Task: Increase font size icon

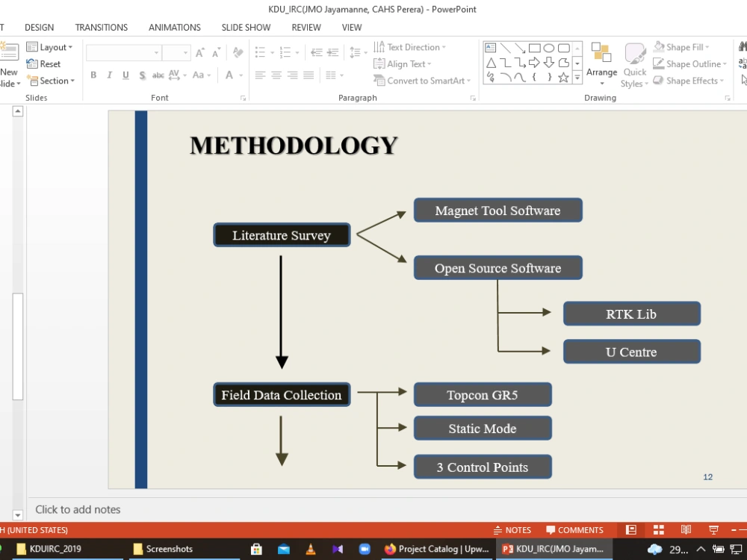Action: click(200, 52)
